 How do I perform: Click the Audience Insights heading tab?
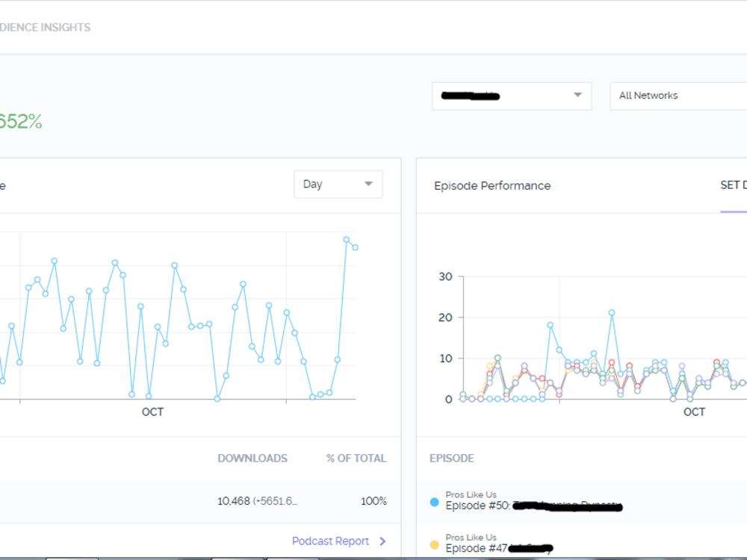46,27
